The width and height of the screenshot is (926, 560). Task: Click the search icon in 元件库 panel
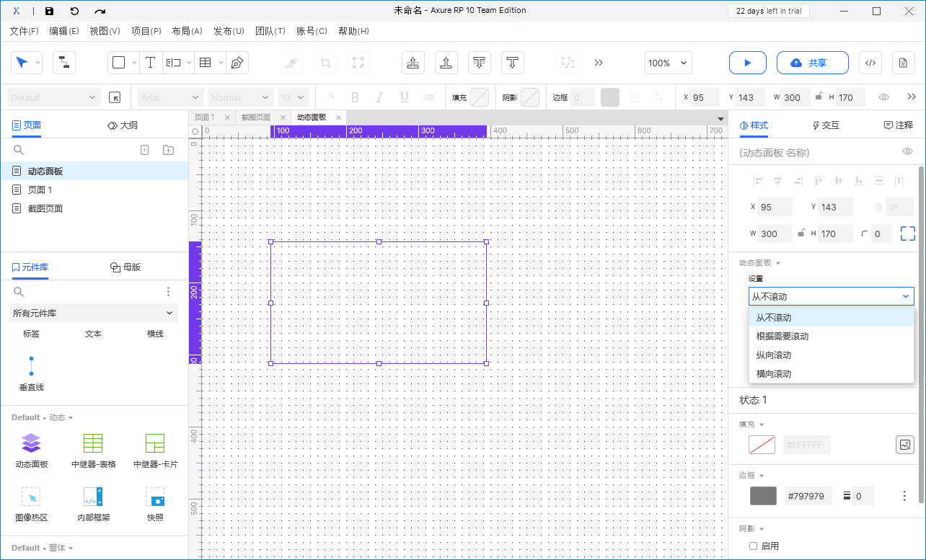[x=19, y=292]
